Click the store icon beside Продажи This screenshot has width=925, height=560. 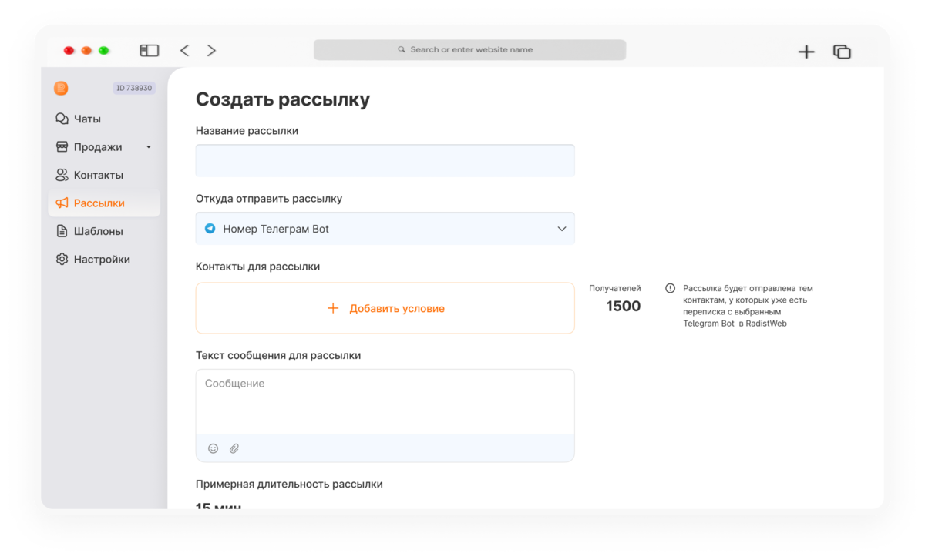pos(62,147)
